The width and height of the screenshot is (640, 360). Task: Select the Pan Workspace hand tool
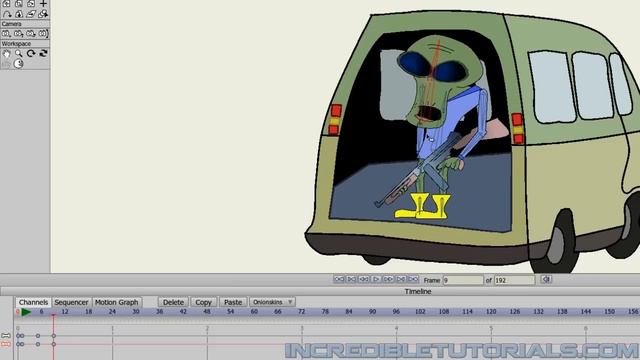coord(7,53)
